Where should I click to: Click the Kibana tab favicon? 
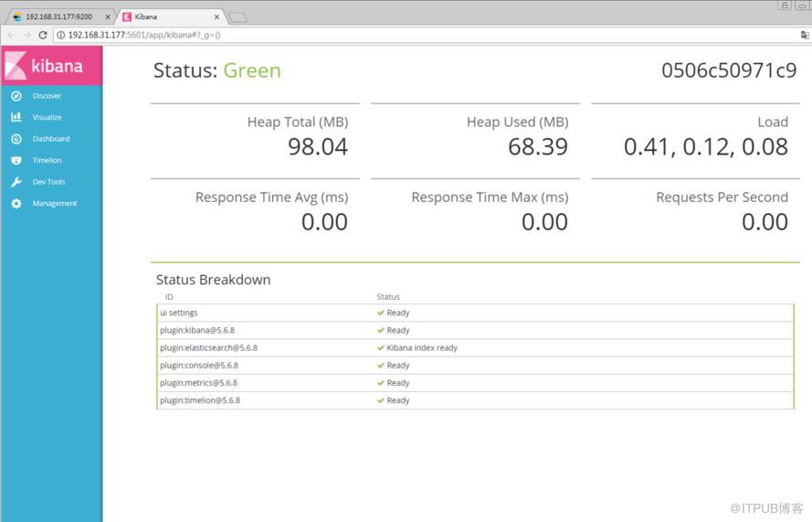click(127, 16)
